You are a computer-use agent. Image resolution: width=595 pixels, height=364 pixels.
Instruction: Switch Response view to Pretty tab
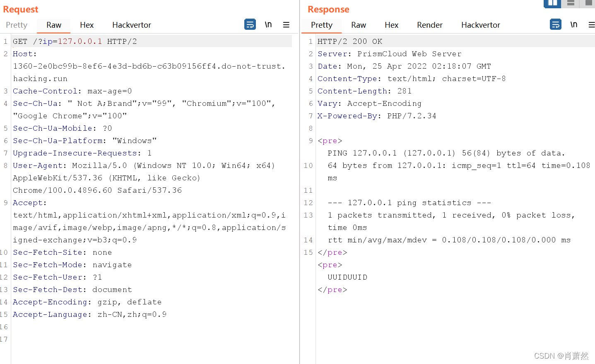click(x=322, y=25)
